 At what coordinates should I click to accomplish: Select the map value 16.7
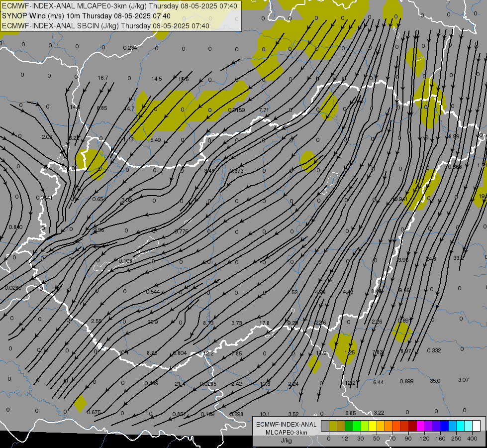click(103, 78)
